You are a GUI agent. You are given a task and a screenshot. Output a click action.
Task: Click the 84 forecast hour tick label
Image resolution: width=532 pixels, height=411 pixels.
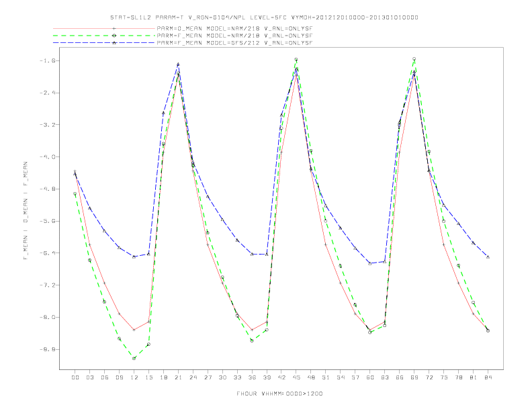(488, 377)
